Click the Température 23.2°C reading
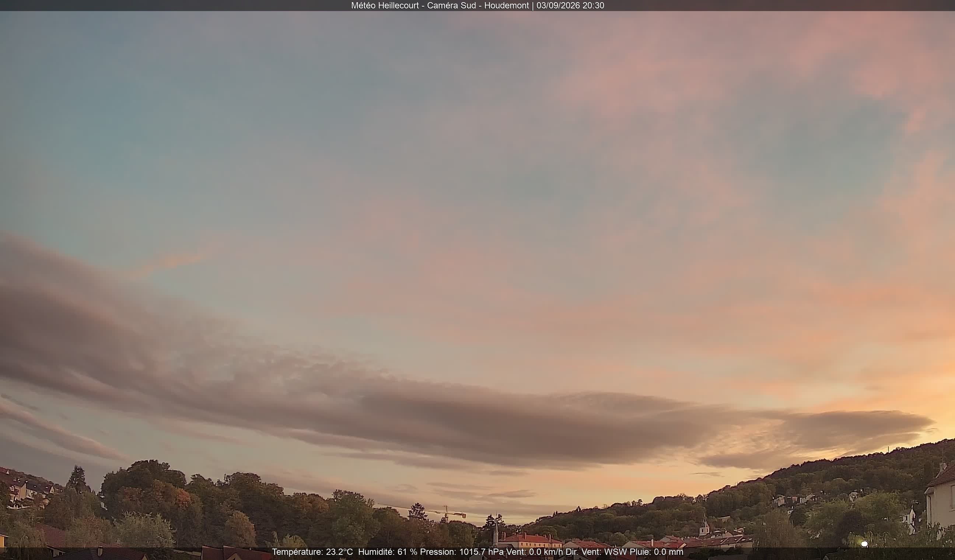 312,552
